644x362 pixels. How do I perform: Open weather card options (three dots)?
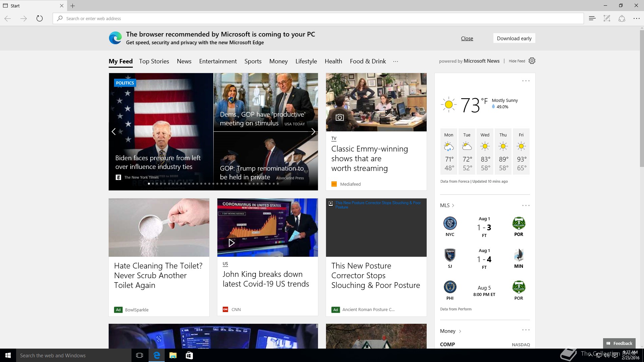526,81
